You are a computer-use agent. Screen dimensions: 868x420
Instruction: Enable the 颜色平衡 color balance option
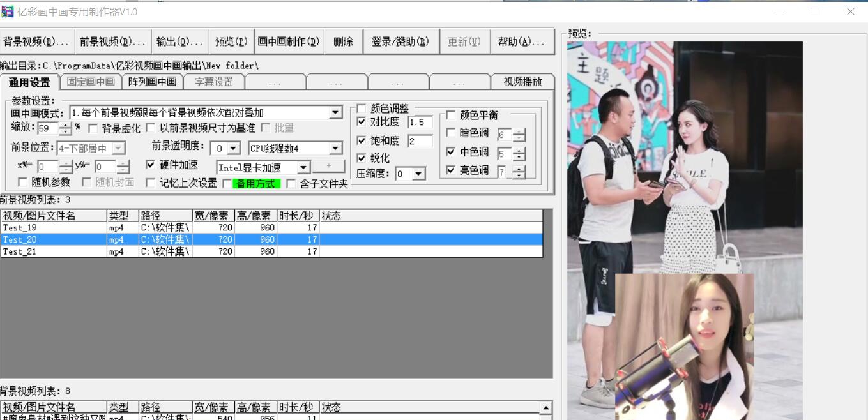click(x=450, y=115)
